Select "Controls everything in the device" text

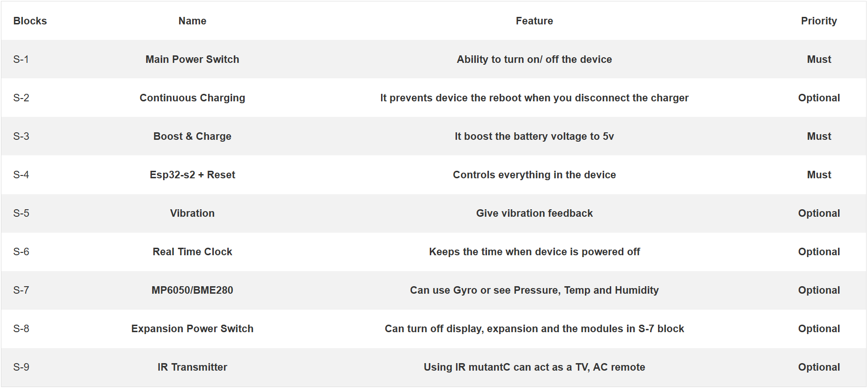534,175
